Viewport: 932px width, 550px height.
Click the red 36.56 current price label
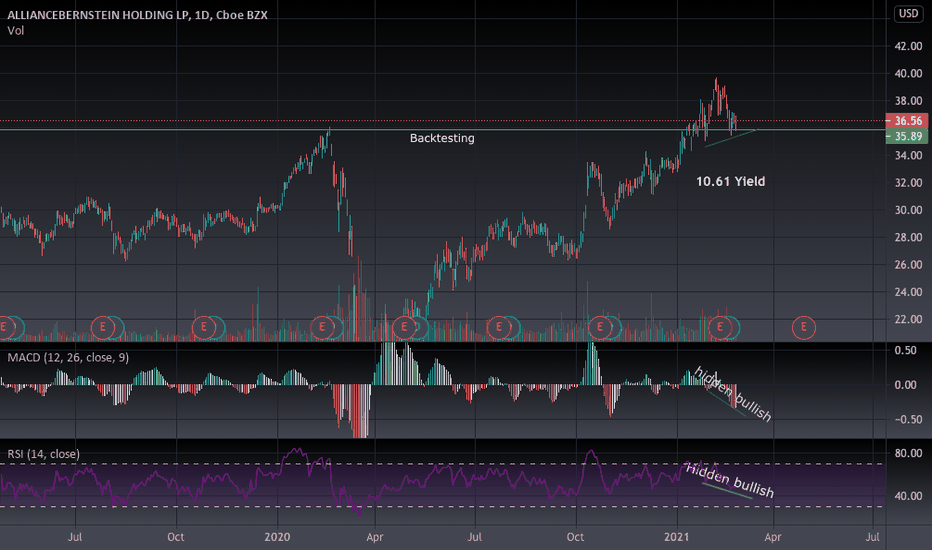[906, 121]
